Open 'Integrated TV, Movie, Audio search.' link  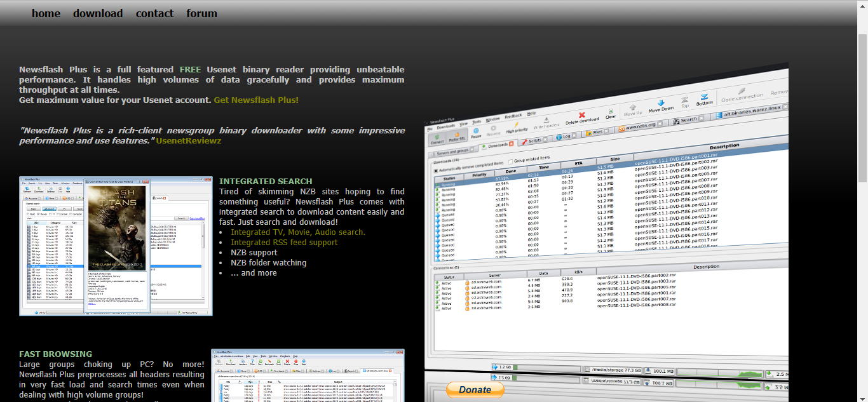coord(298,232)
